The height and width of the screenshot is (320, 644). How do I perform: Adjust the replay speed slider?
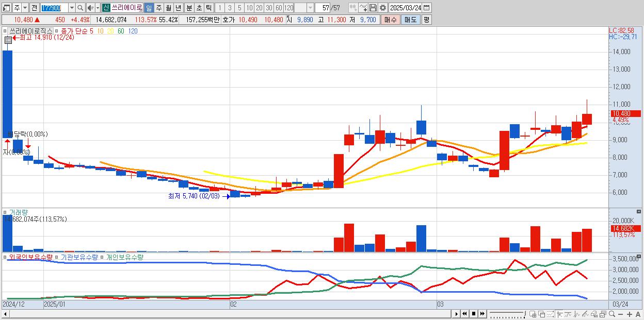pos(508,314)
